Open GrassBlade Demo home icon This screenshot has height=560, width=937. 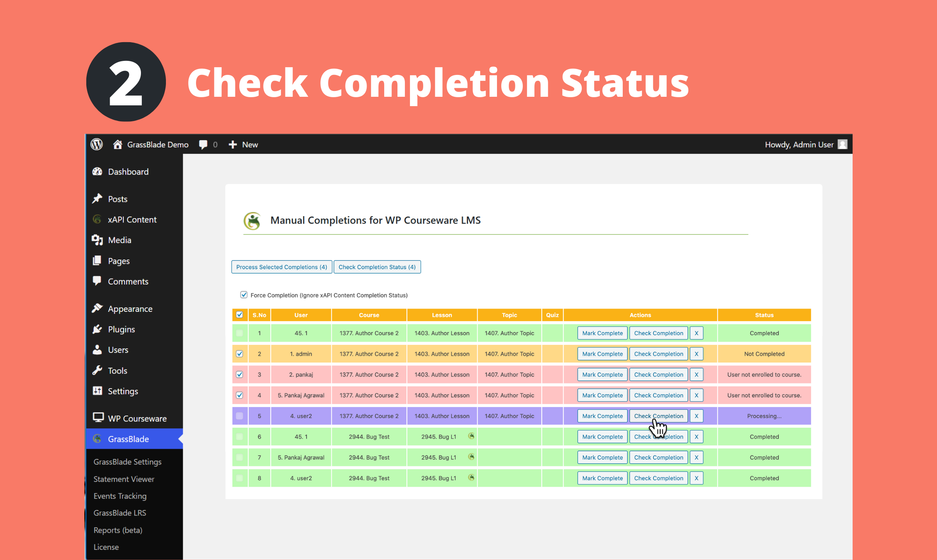pos(118,144)
